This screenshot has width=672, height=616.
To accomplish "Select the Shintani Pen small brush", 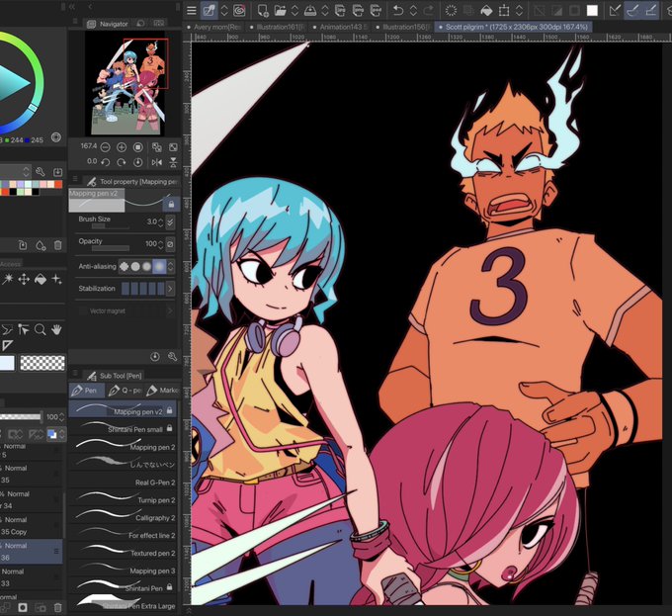I will (x=123, y=429).
